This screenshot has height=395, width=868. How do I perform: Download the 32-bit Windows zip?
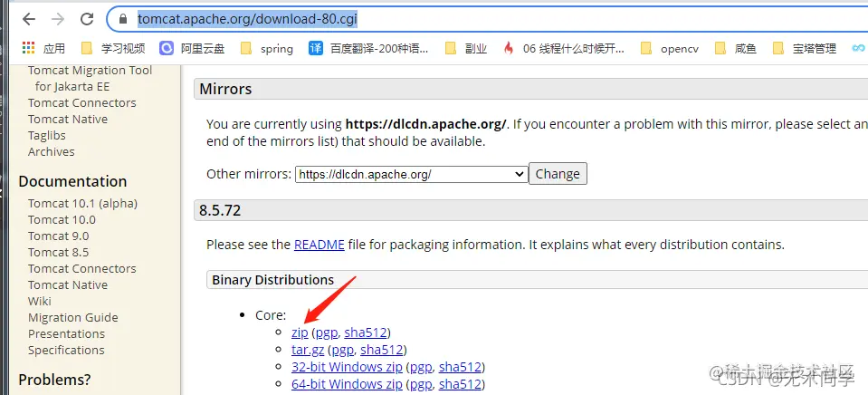[x=347, y=367]
